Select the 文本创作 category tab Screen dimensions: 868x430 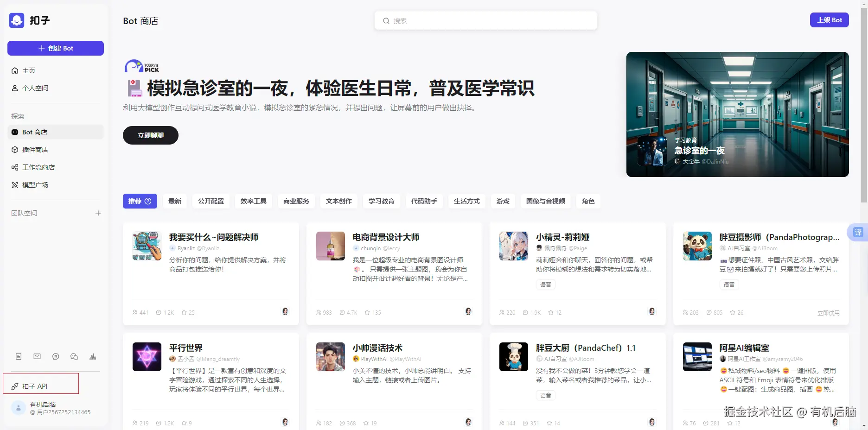click(339, 201)
